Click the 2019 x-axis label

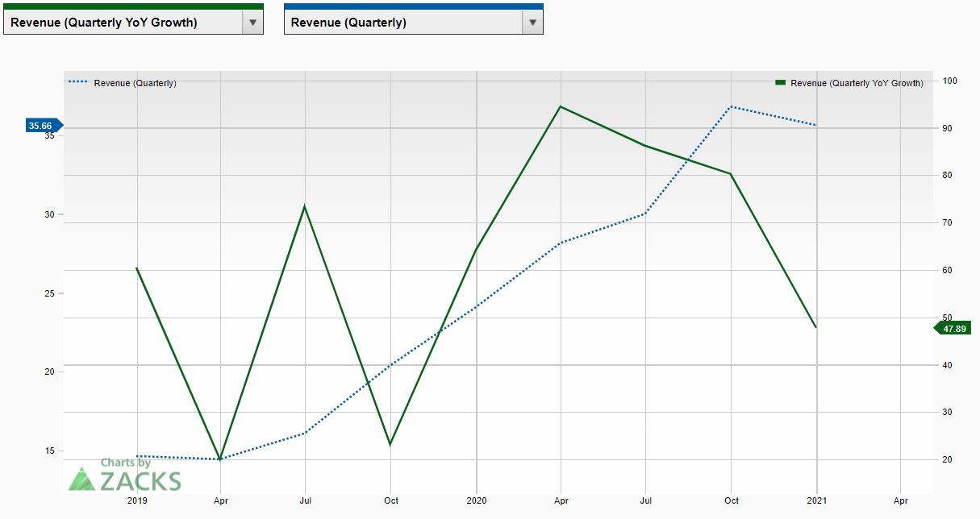(x=137, y=500)
